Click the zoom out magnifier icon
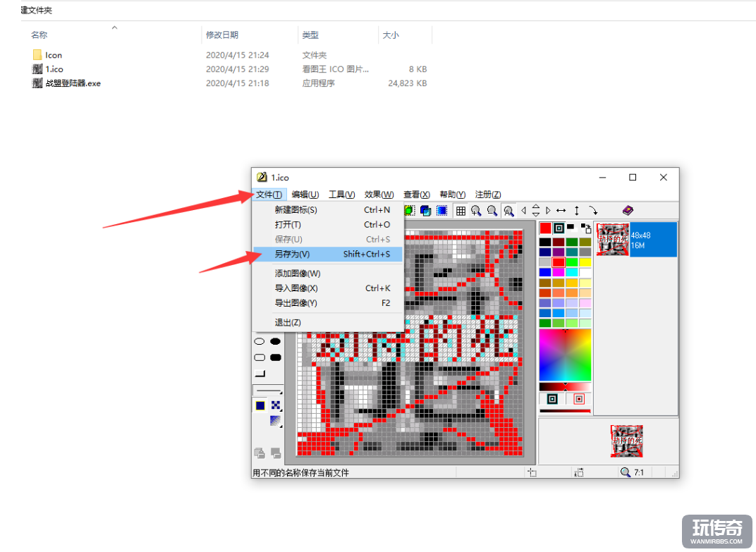The image size is (756, 552). pos(492,211)
